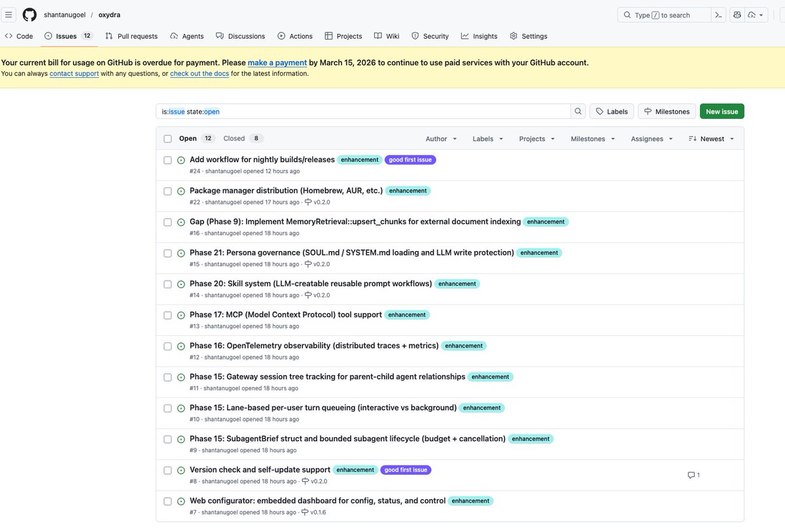Open the Security tab
The image size is (785, 532).
[x=430, y=36]
